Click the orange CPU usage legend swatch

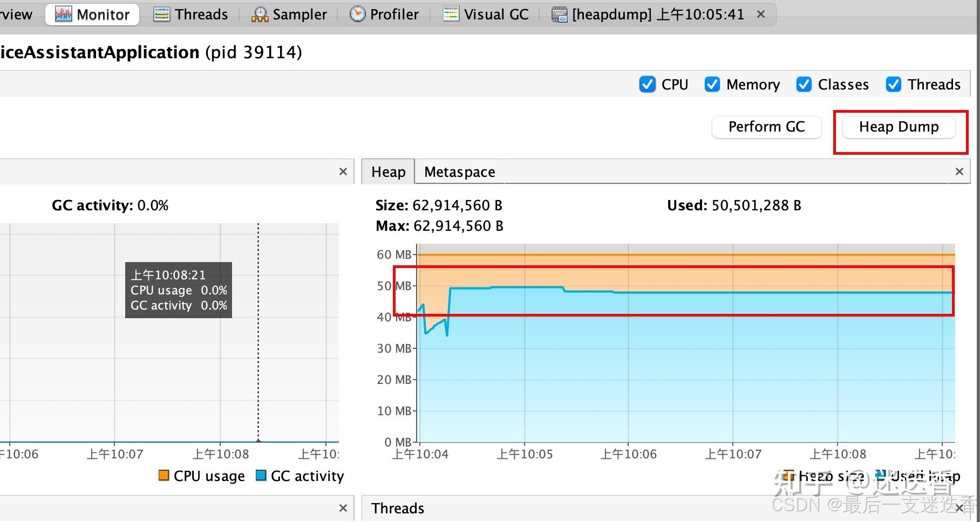(x=164, y=475)
